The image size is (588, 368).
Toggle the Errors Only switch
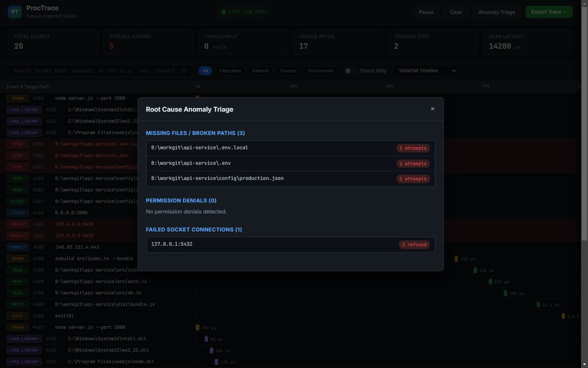(x=350, y=71)
